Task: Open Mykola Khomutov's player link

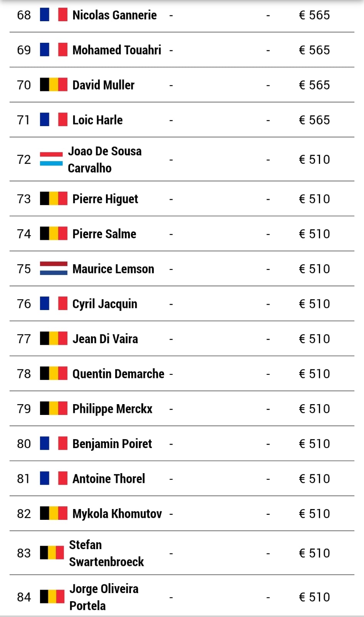Action: (x=117, y=514)
